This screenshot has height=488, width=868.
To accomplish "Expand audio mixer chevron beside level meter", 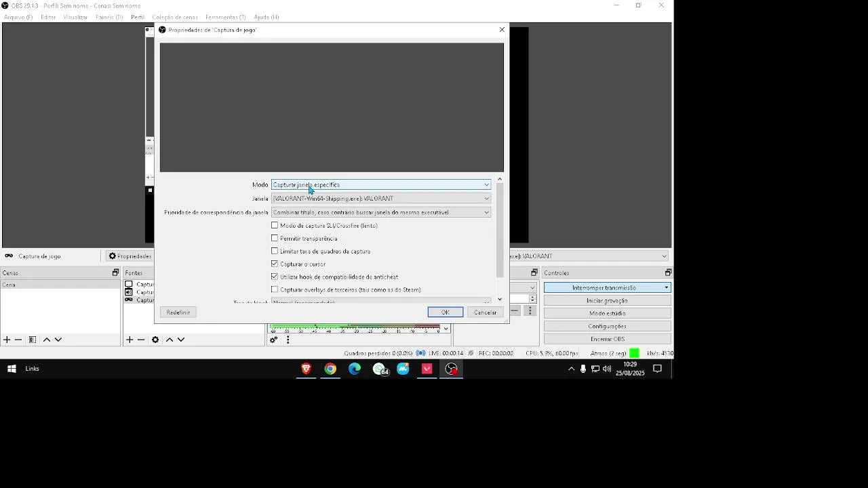I will (x=446, y=328).
